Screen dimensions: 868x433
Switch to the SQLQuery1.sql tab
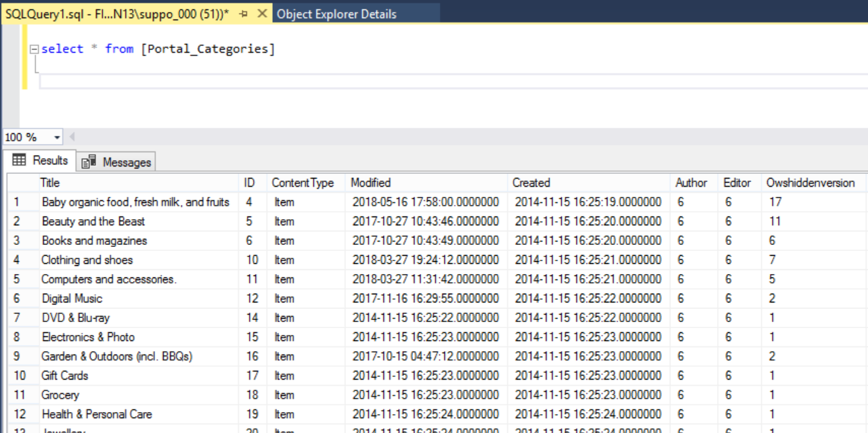pos(116,14)
